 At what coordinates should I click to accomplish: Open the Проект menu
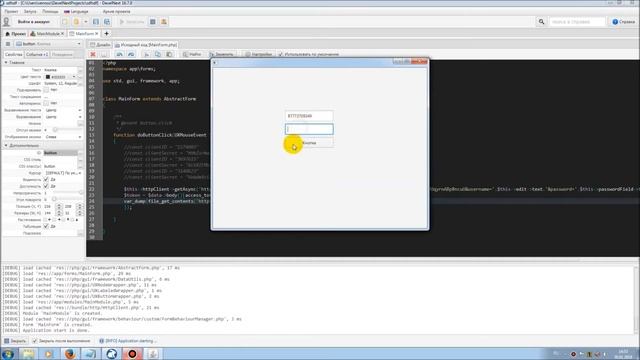tap(11, 11)
